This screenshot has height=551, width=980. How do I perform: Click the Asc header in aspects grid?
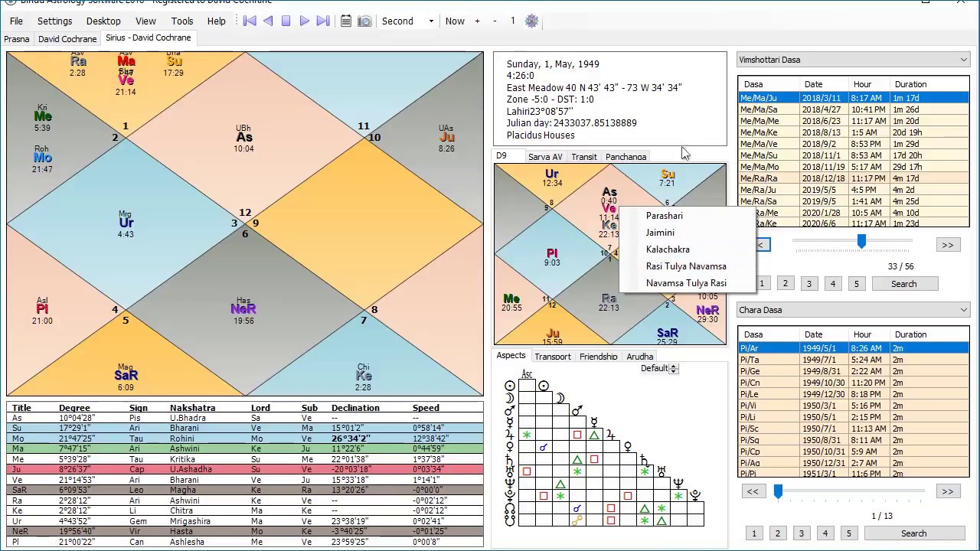(x=527, y=373)
